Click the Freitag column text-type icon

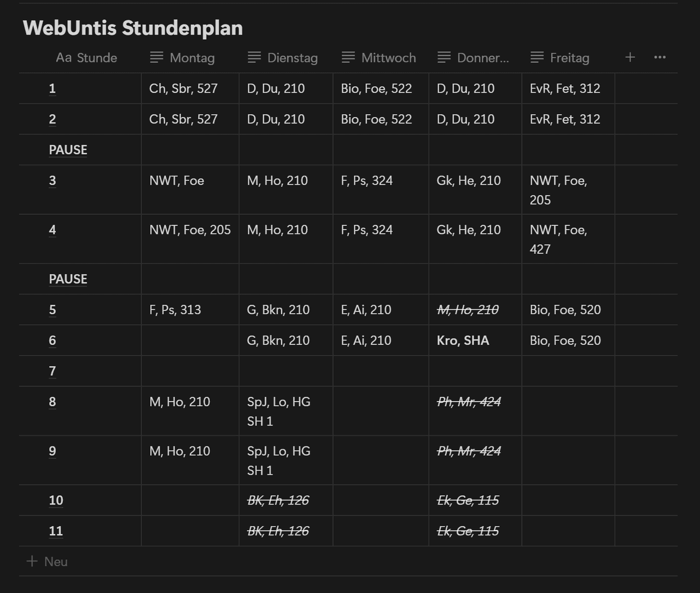click(x=537, y=57)
